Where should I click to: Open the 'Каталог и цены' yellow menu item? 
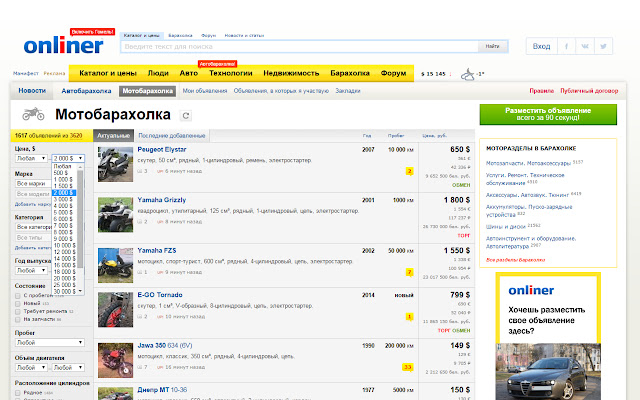[108, 73]
